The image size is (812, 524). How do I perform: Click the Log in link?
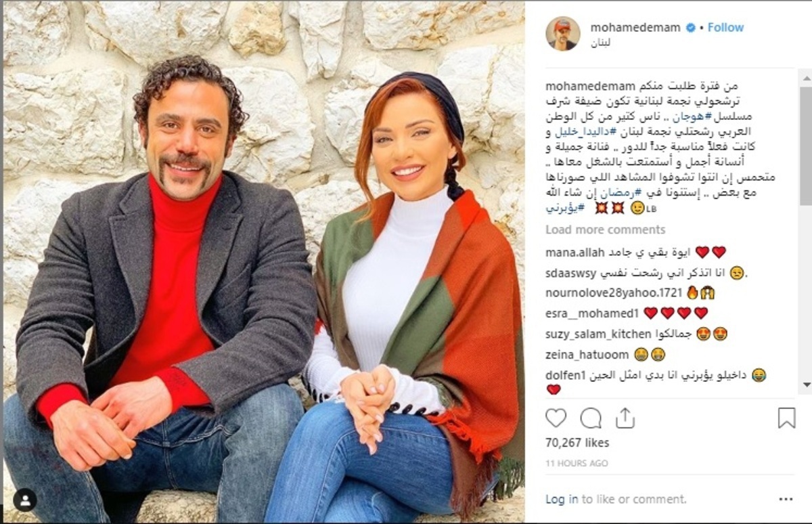click(562, 499)
